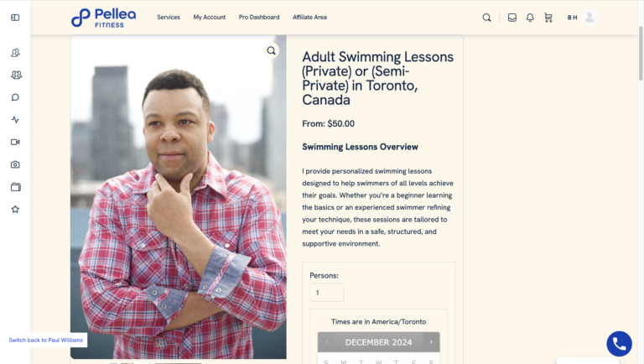Open the Services menu

169,18
